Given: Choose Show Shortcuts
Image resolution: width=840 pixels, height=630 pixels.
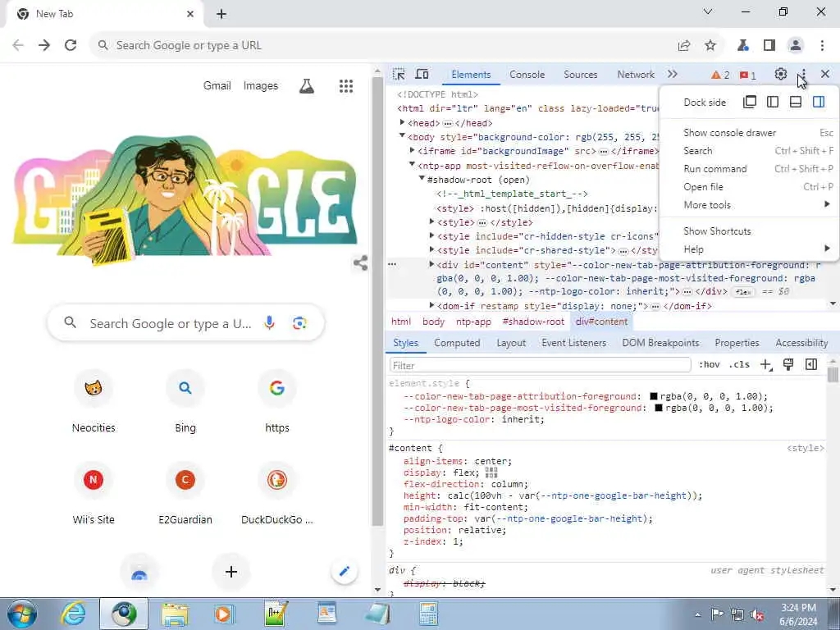Looking at the screenshot, I should tap(748, 231).
